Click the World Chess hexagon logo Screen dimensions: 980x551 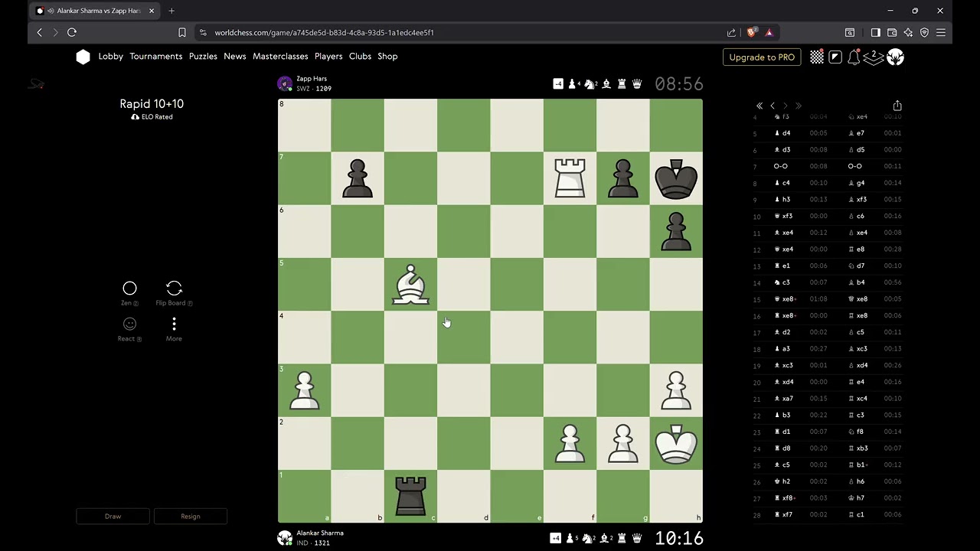pos(83,57)
